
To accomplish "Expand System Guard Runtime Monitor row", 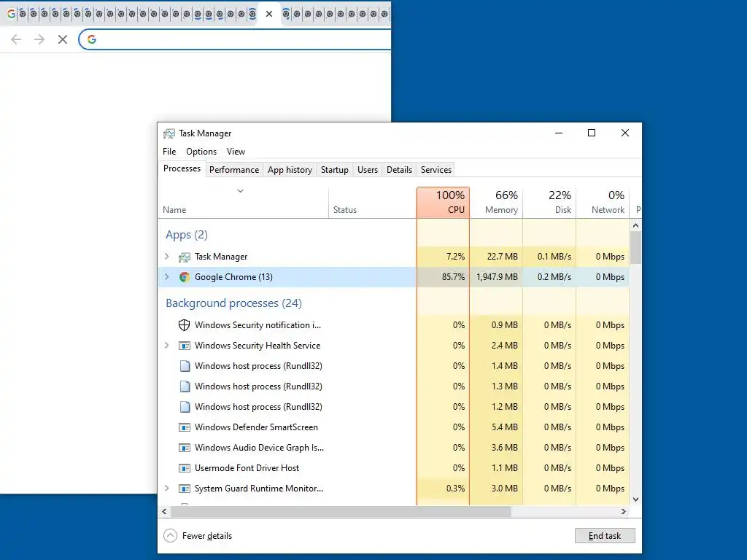I will point(167,488).
